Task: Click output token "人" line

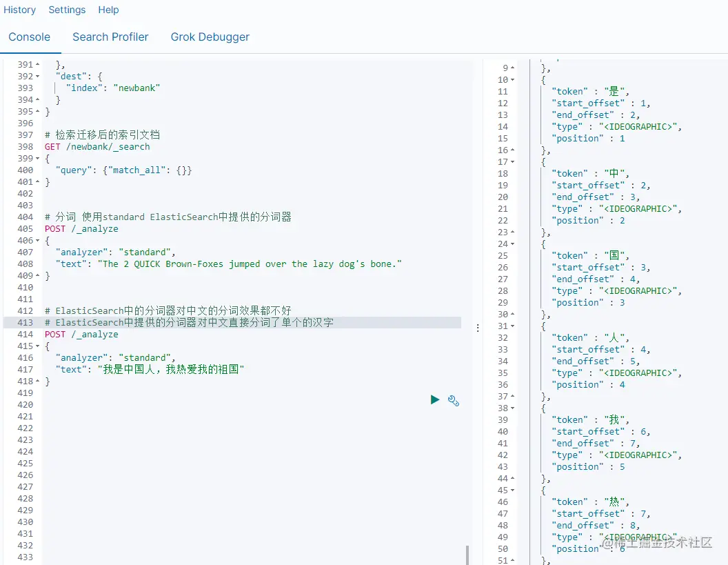Action: [590, 338]
